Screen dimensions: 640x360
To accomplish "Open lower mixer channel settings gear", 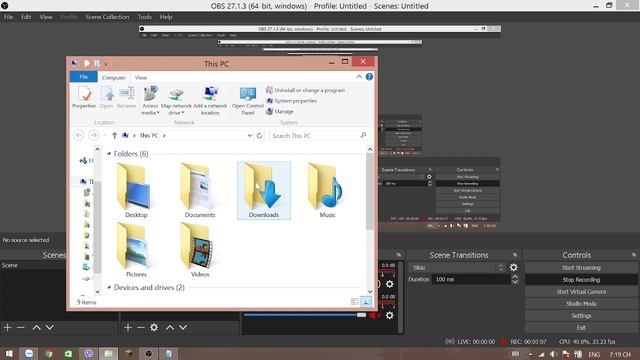I will (x=390, y=316).
